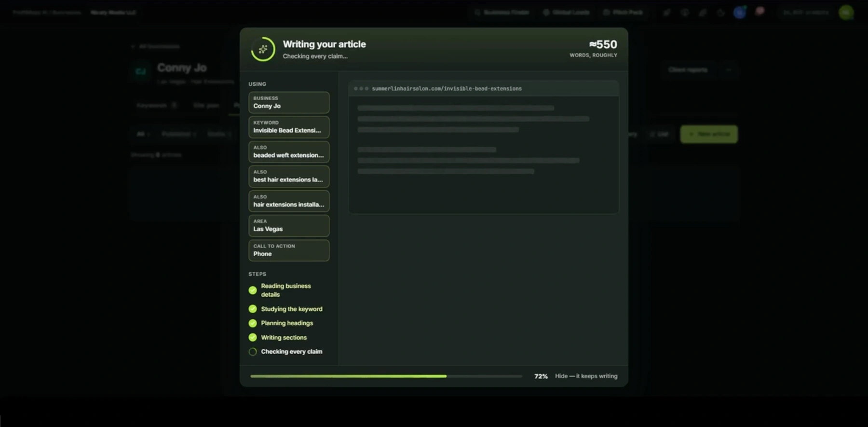This screenshot has height=427, width=868.
Task: Click the red chat bubble icon in the top bar
Action: [760, 12]
